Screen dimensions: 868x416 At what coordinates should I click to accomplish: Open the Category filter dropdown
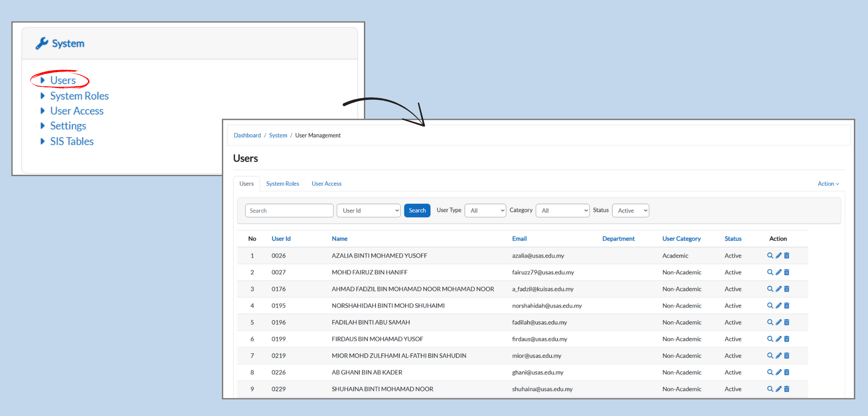click(x=563, y=211)
